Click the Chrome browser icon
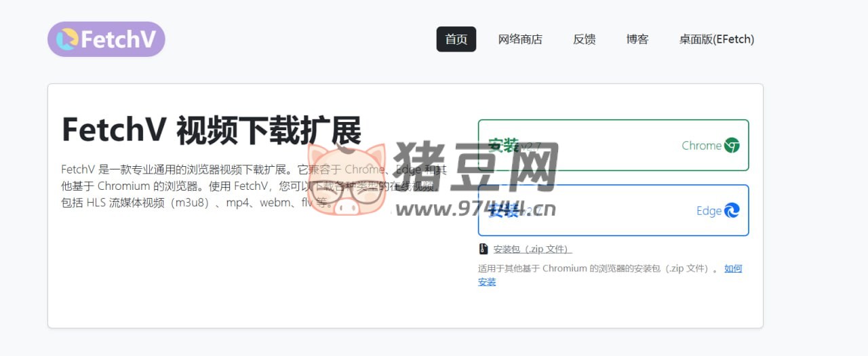This screenshot has height=356, width=868. tap(732, 146)
